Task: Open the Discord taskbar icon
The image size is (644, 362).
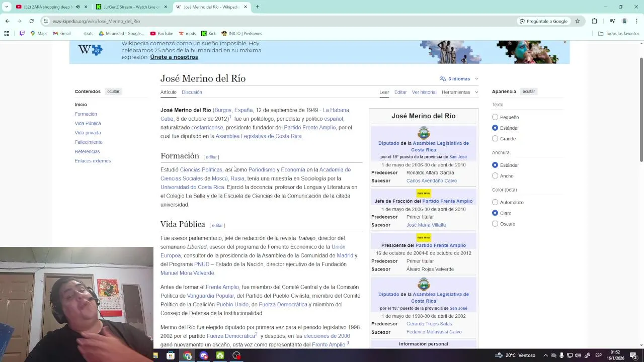Action: pyautogui.click(x=204, y=355)
